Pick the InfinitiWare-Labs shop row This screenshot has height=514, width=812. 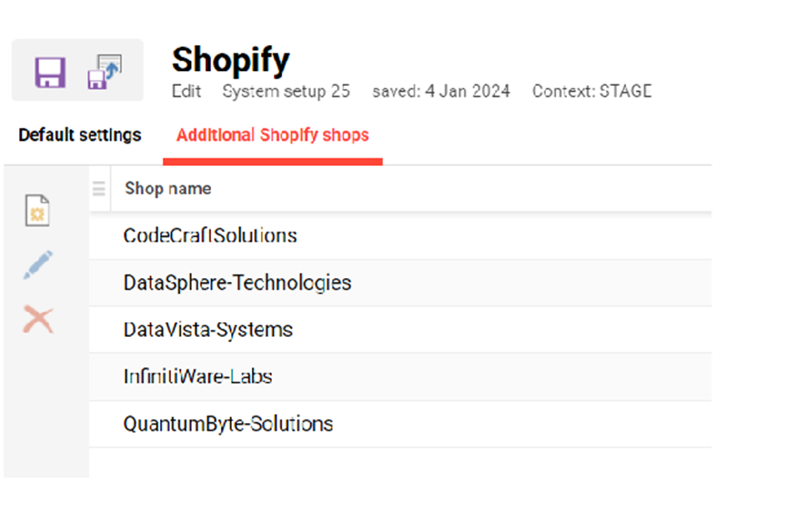click(x=198, y=377)
